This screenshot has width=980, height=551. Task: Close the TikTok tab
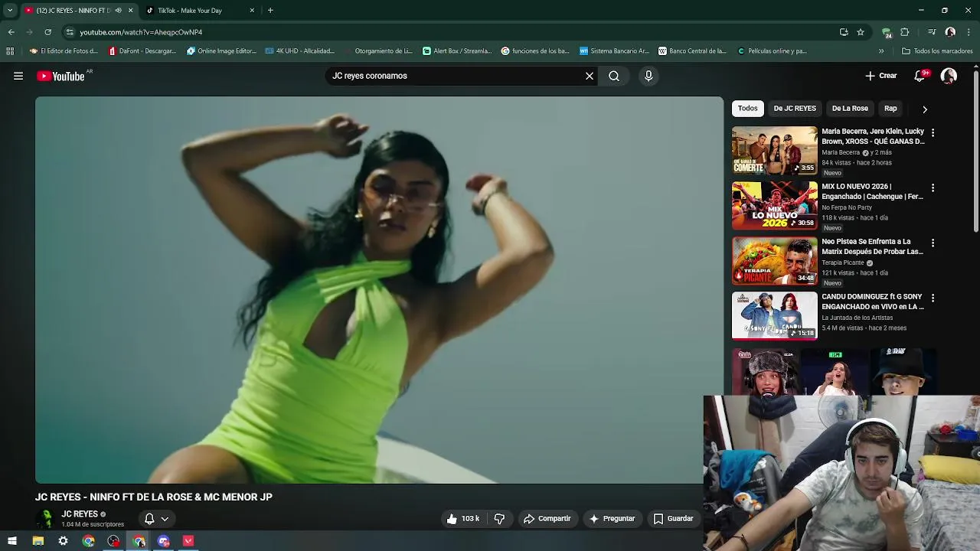pos(252,11)
